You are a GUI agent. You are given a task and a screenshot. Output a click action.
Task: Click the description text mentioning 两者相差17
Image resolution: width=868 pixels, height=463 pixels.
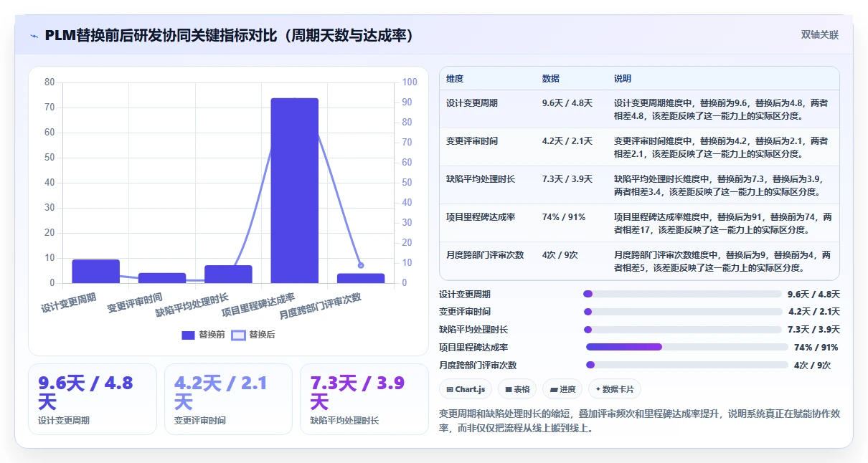[723, 224]
